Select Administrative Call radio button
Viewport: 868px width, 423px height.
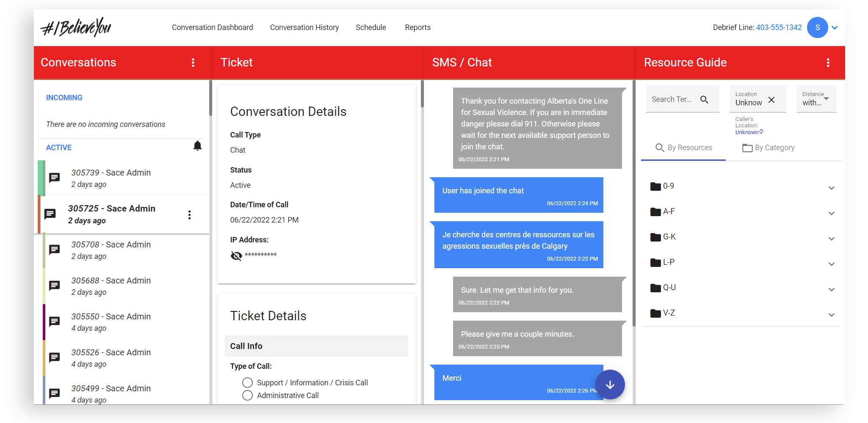tap(247, 396)
